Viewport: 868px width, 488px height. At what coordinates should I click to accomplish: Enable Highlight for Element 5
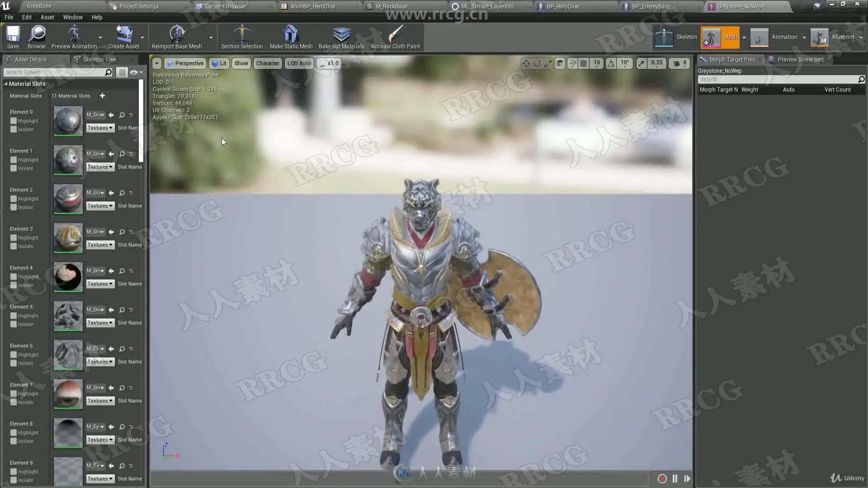[x=14, y=316]
